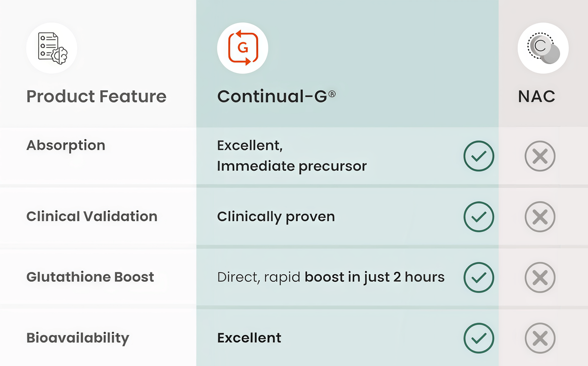Click the NAC X mark for Glutathione Boost
Image resolution: width=588 pixels, height=366 pixels.
pyautogui.click(x=540, y=277)
